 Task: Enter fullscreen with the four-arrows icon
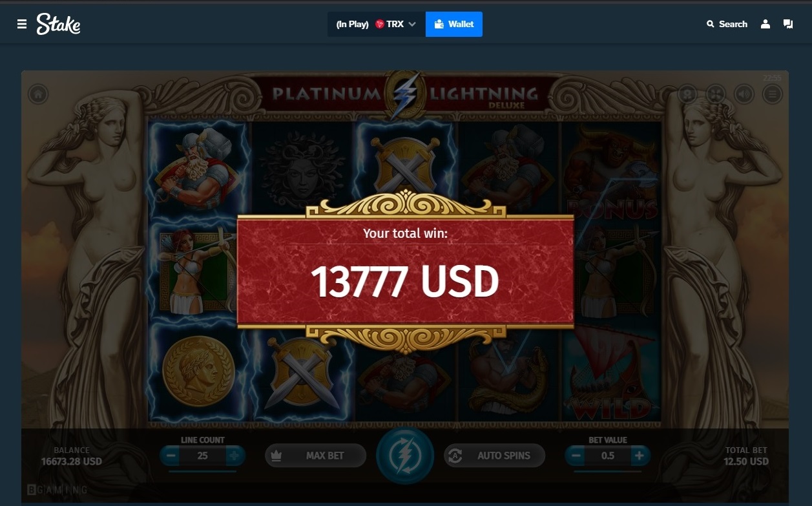pyautogui.click(x=716, y=95)
